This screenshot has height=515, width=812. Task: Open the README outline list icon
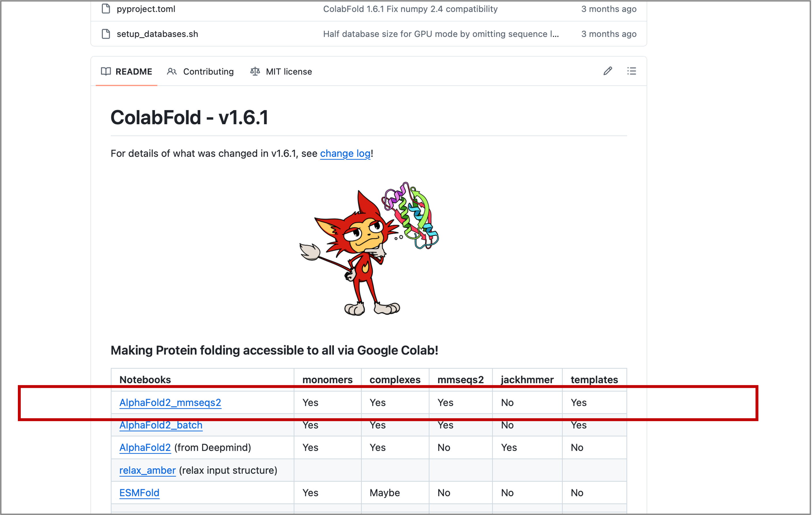point(632,71)
